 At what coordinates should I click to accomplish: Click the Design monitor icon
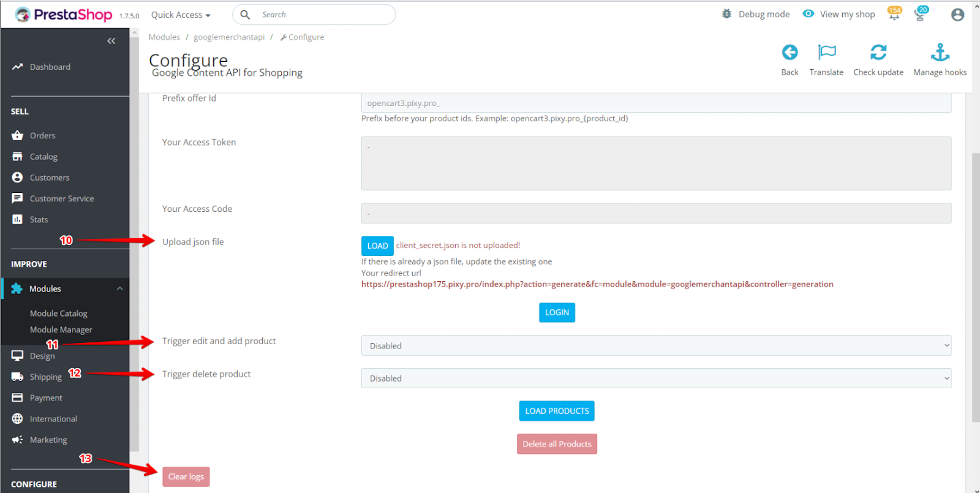[17, 356]
